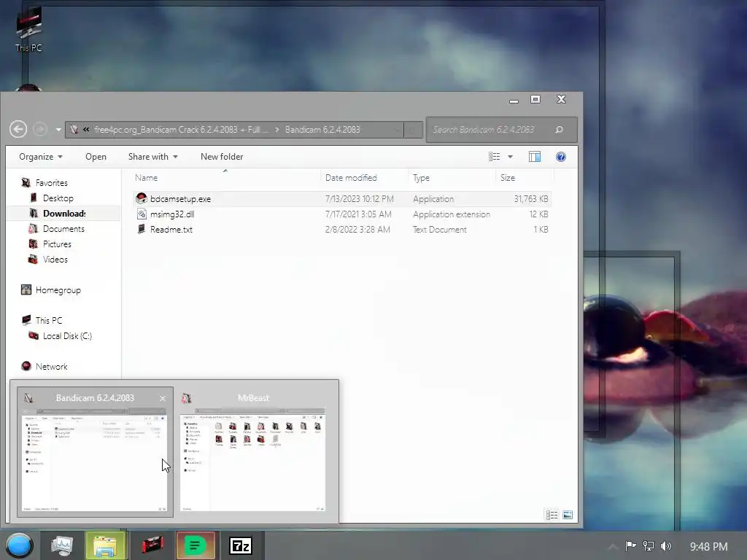Click the 2/8/2022 3:28 AM date cell
This screenshot has height=560, width=747.
pos(357,230)
